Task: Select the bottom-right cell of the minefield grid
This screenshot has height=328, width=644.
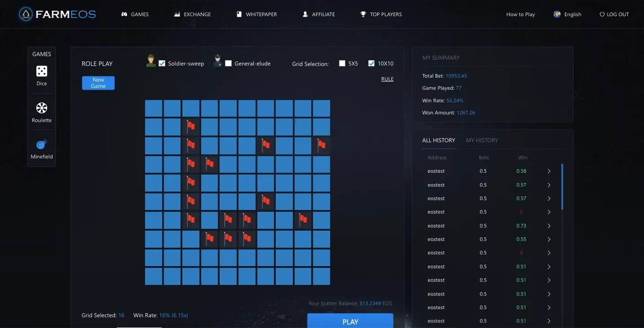Action: point(322,276)
